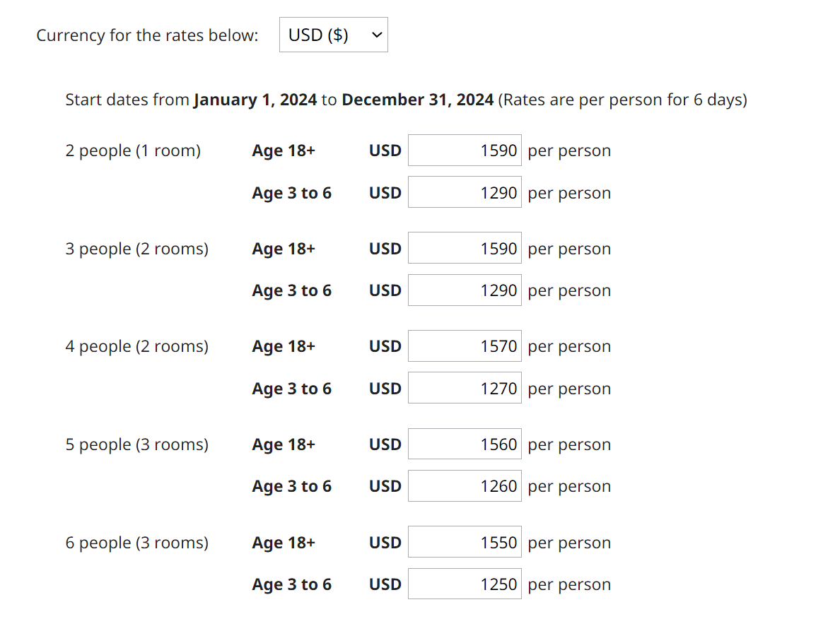The width and height of the screenshot is (840, 619).
Task: Click the bold "January 1, 2024" start date
Action: click(255, 100)
